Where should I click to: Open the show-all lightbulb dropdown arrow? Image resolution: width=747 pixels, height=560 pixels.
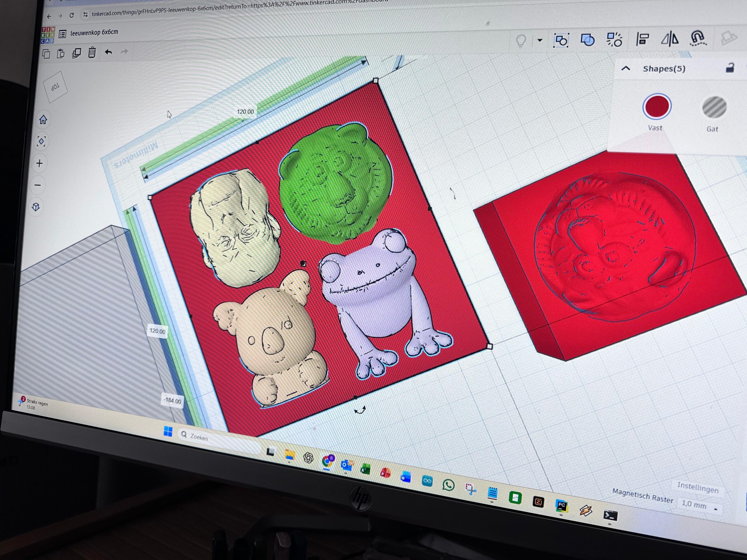coord(540,41)
